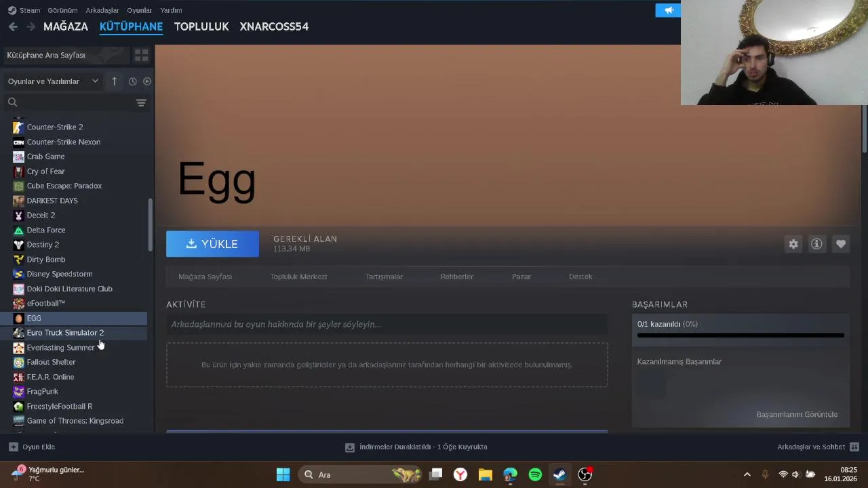Click the activity status input field

pos(387,325)
